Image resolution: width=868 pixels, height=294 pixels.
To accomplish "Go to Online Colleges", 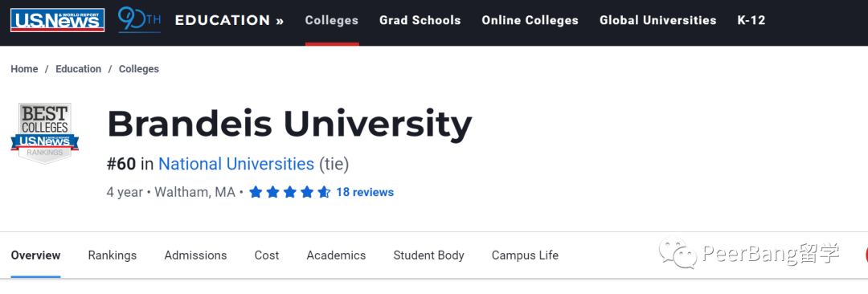I will pyautogui.click(x=530, y=21).
